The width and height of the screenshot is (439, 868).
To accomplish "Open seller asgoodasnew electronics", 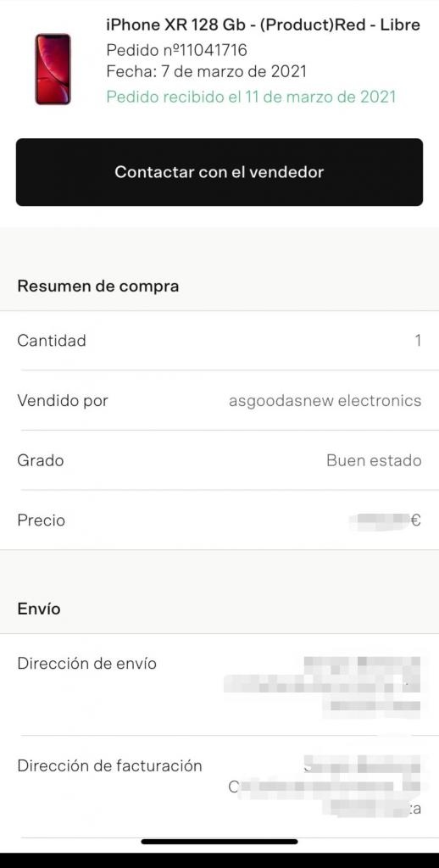I will [325, 400].
